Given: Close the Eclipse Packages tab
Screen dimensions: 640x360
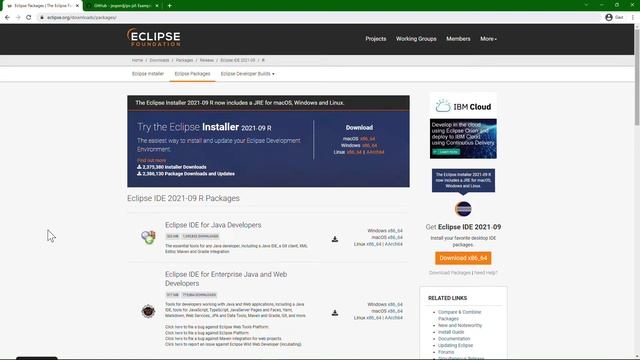Looking at the screenshot, I should click(x=77, y=6).
